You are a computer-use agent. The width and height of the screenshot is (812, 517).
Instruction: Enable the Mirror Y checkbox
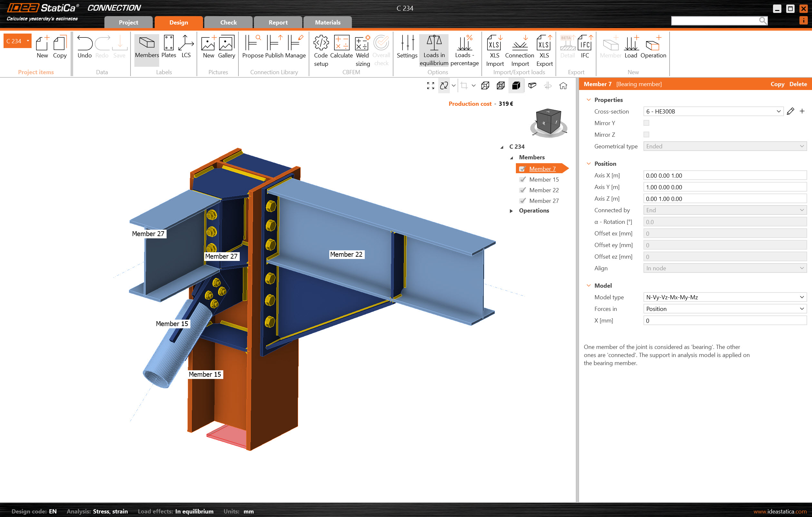(x=646, y=123)
